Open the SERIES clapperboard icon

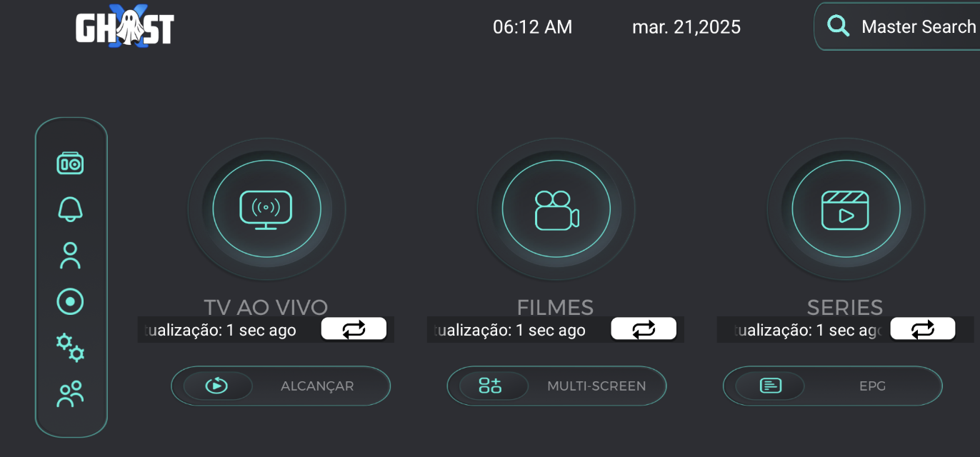pos(846,209)
